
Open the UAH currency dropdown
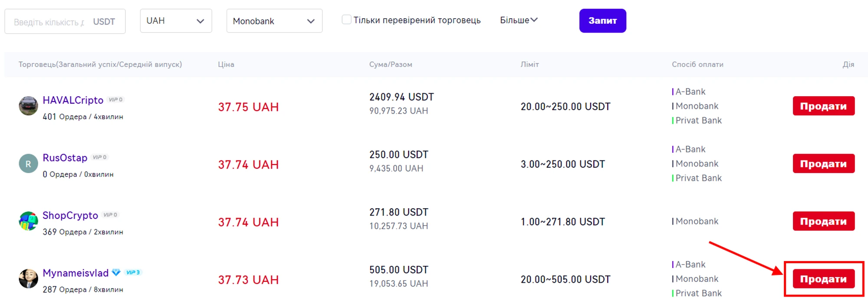point(176,21)
